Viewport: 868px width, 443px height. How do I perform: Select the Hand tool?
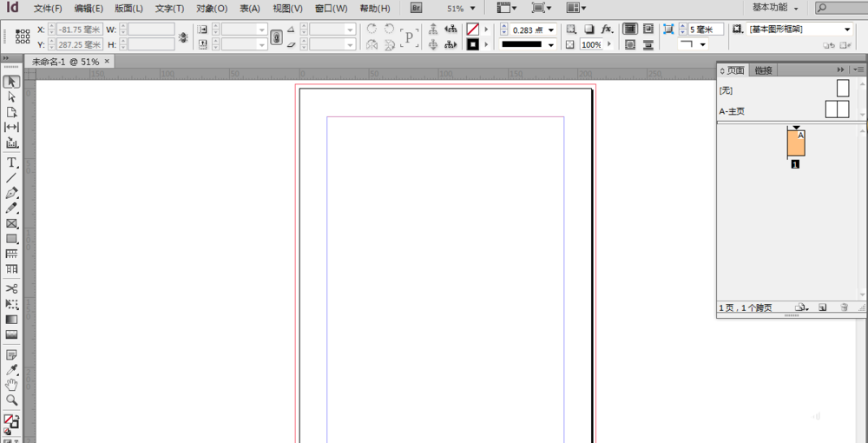click(x=11, y=385)
